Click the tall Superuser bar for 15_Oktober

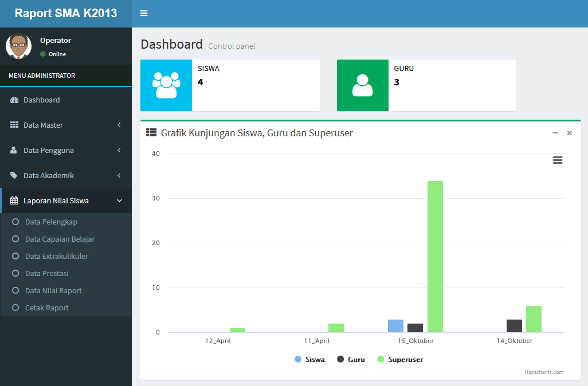(x=435, y=257)
